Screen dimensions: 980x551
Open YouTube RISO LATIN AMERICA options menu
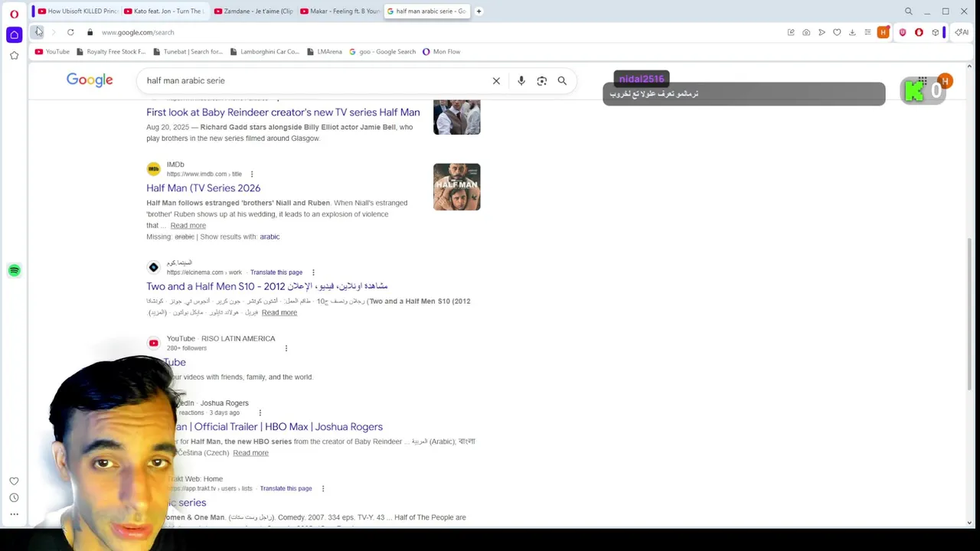286,348
